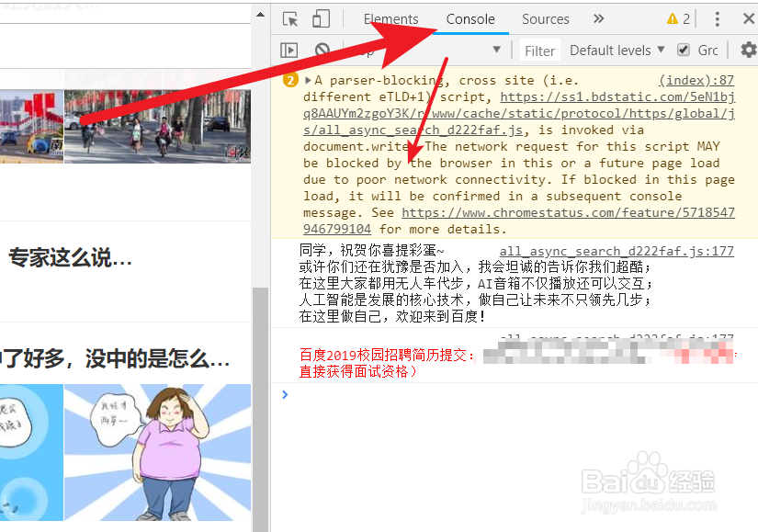
Task: Activate the inspect element picker icon
Action: pyautogui.click(x=290, y=19)
